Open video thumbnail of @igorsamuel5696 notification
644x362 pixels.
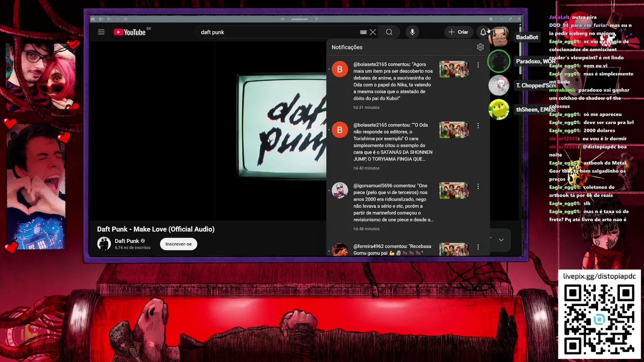pos(454,191)
